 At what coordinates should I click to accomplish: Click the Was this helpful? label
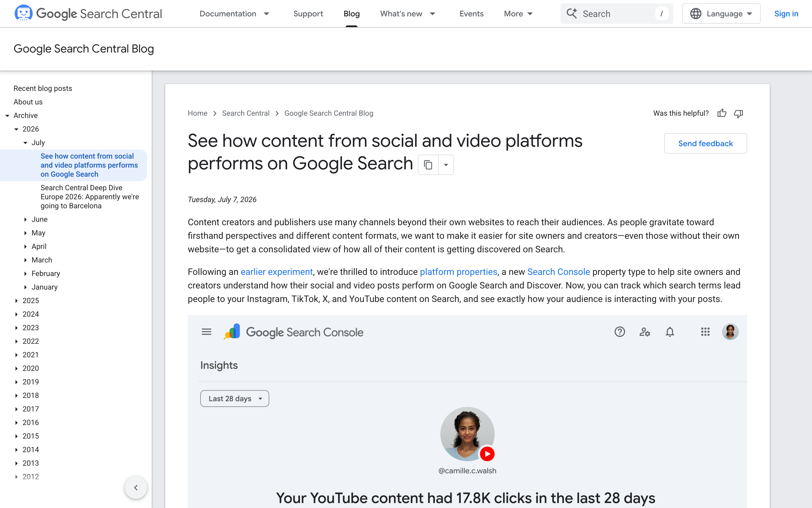coord(681,113)
